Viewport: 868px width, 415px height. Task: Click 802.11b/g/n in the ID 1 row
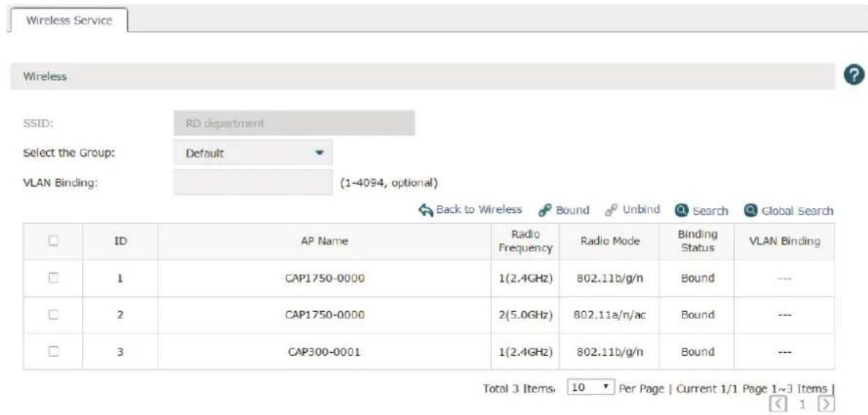610,278
